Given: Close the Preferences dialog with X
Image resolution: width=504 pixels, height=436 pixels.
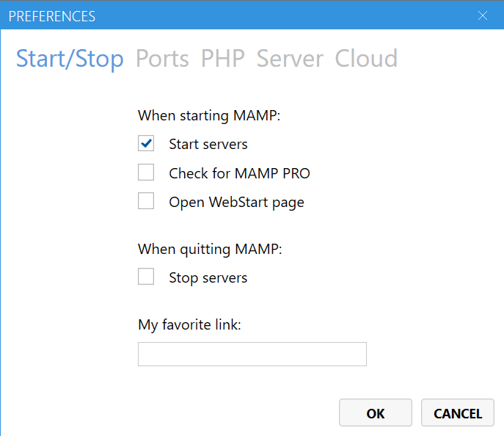Looking at the screenshot, I should [x=483, y=15].
